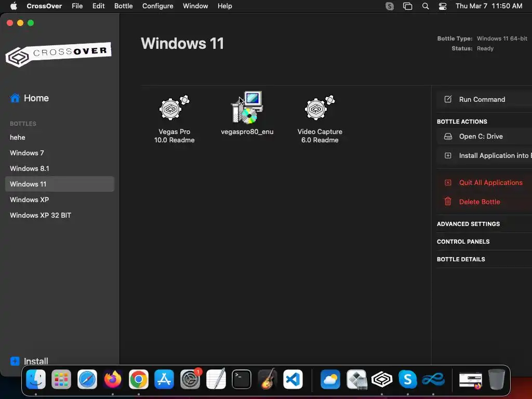Click the Quit All Applications red X icon
This screenshot has height=399, width=532.
coord(448,182)
